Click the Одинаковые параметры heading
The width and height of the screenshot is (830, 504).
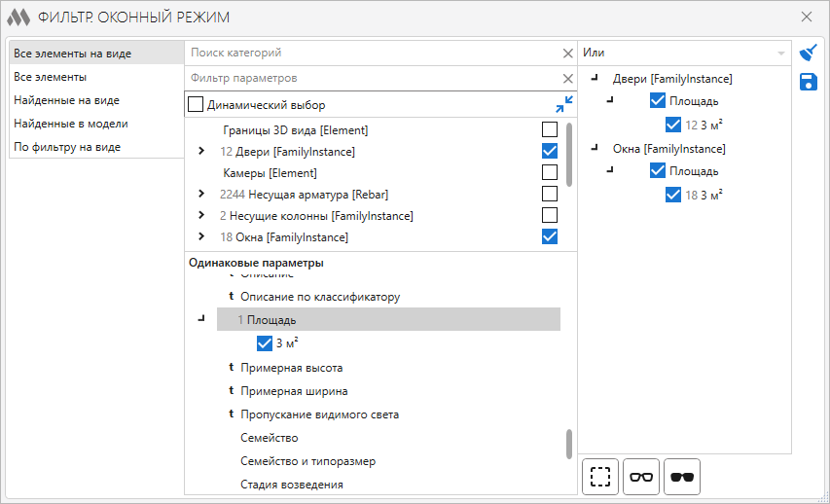256,263
